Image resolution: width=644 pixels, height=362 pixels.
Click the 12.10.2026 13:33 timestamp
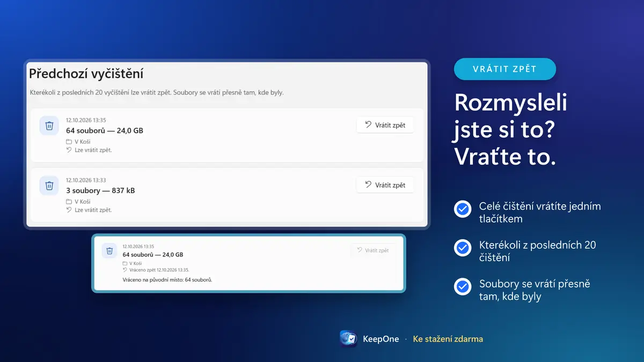coord(86,180)
